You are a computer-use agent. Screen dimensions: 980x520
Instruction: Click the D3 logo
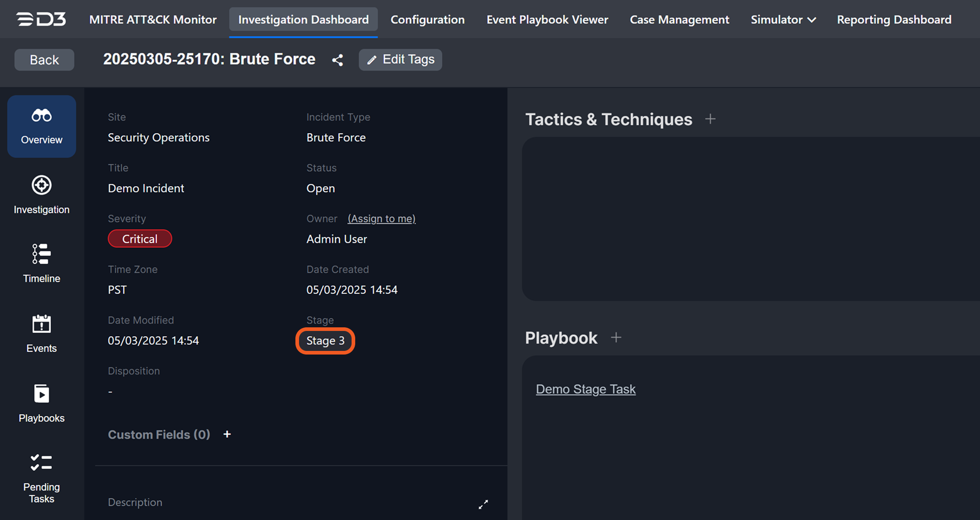tap(41, 19)
